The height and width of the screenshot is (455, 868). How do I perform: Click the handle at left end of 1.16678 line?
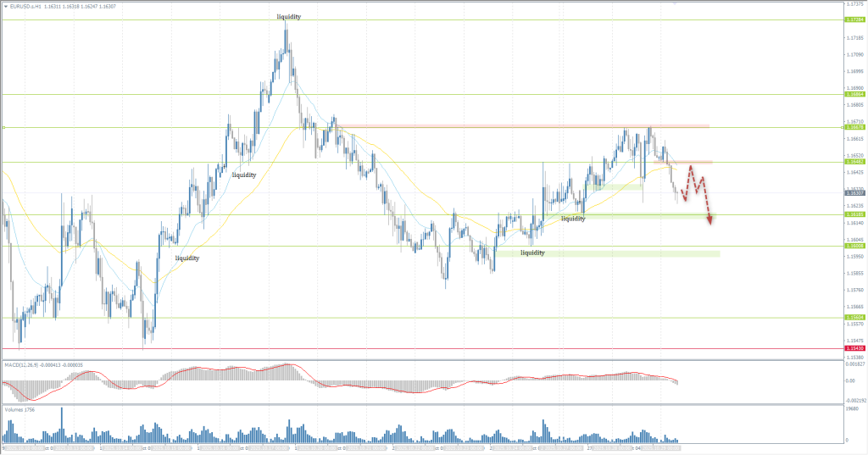(x=3, y=128)
